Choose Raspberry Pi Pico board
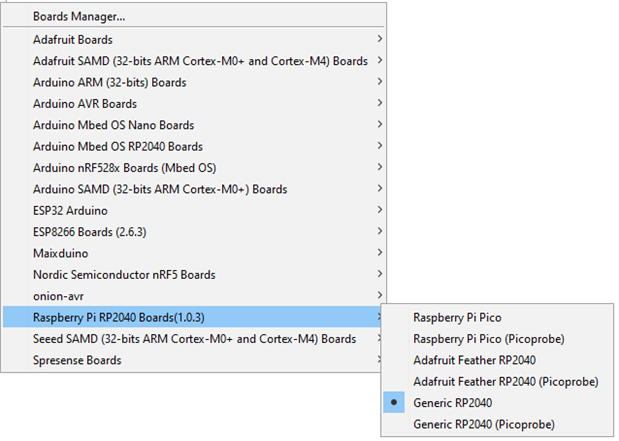 pos(497,317)
